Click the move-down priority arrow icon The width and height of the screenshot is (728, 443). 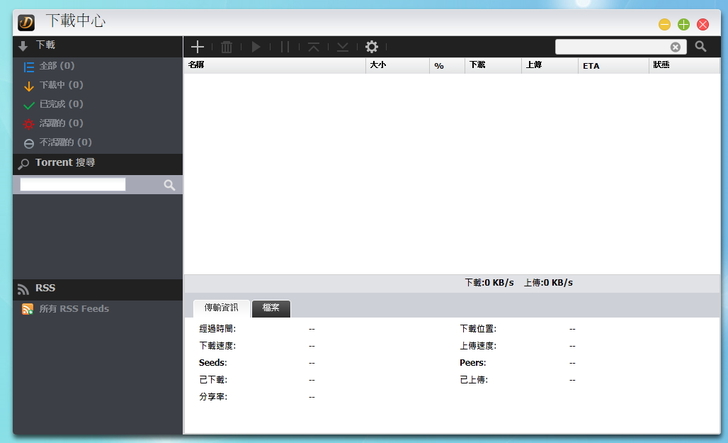tap(343, 47)
